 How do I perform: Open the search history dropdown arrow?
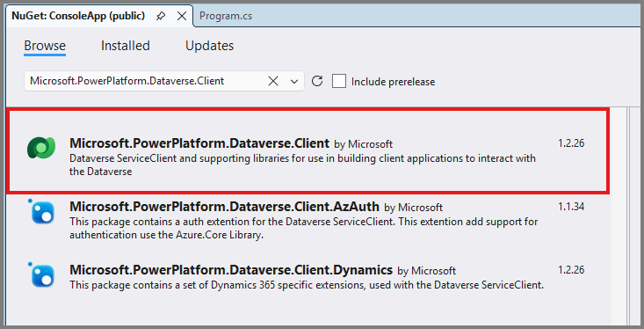294,82
